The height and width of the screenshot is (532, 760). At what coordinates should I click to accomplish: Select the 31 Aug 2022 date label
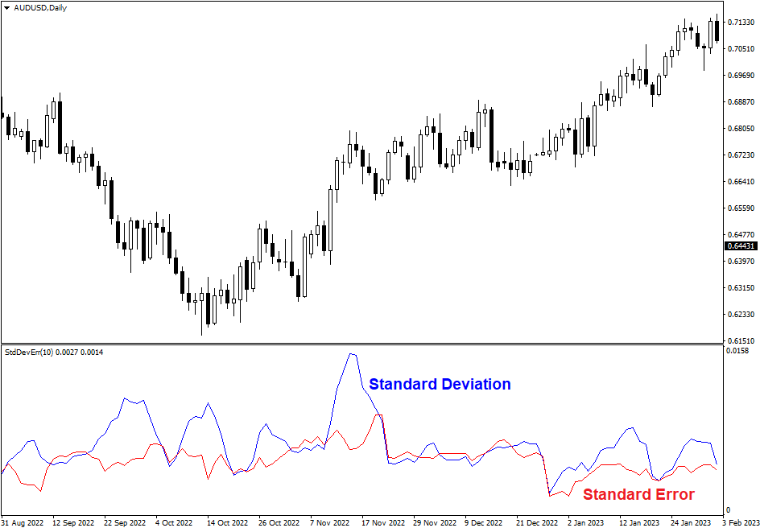point(23,523)
